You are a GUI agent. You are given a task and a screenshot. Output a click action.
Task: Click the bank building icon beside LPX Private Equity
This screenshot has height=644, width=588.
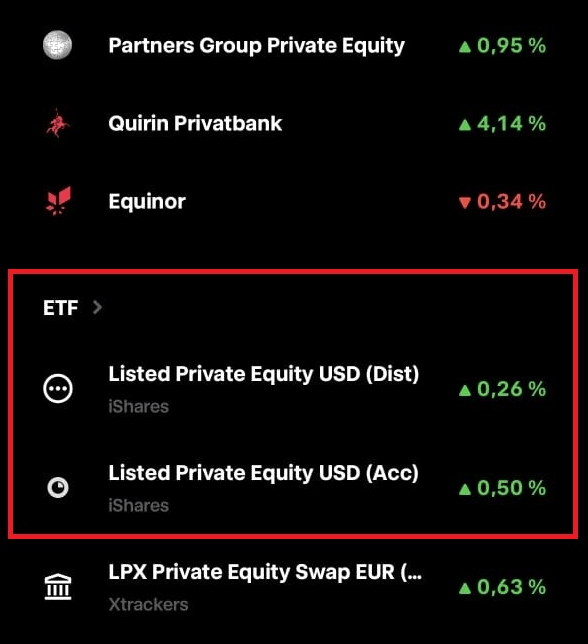[58, 586]
